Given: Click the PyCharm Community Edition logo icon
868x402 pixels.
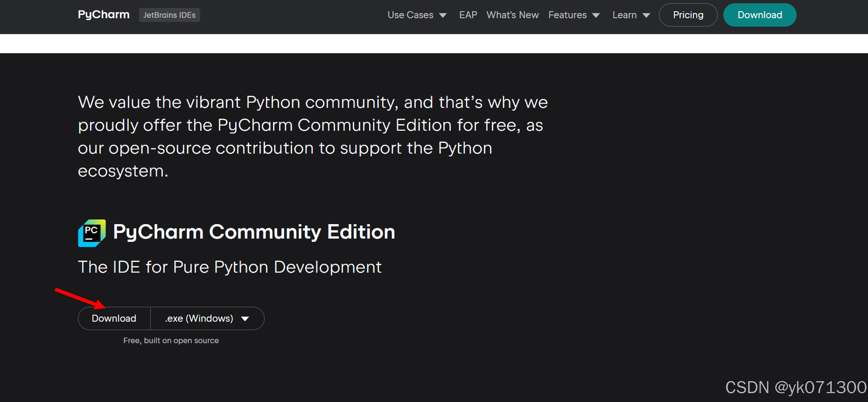Looking at the screenshot, I should 92,233.
